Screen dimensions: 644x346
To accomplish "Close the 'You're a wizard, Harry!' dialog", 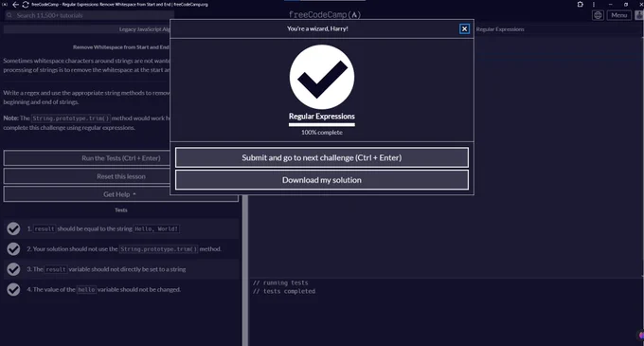I will click(464, 28).
